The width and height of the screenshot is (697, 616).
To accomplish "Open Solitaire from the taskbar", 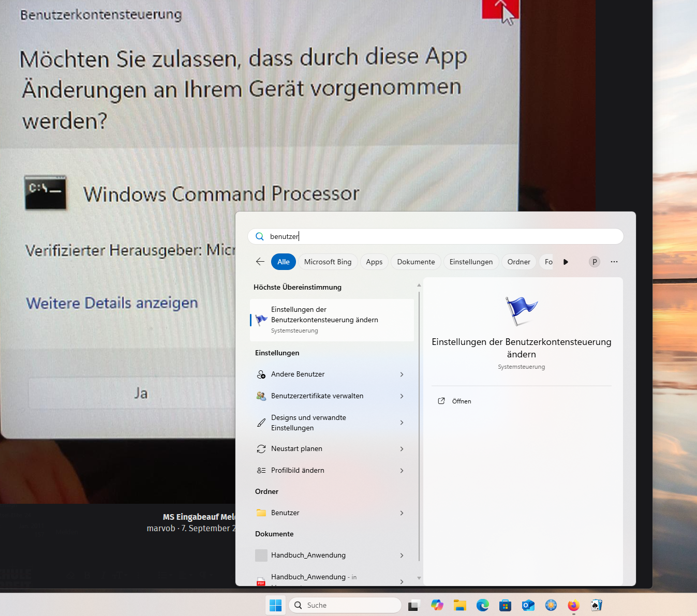I will 597,605.
